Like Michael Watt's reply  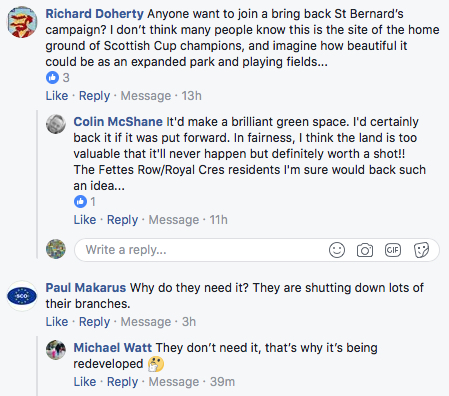[85, 382]
